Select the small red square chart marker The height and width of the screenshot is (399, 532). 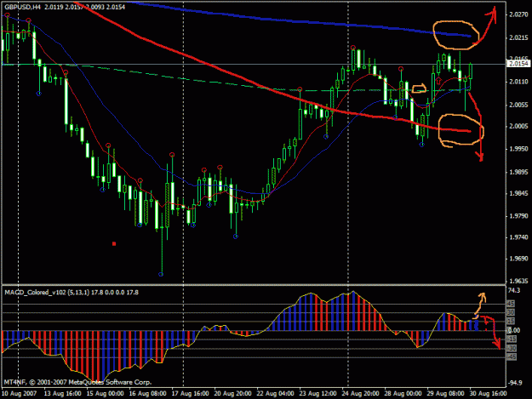[114, 244]
